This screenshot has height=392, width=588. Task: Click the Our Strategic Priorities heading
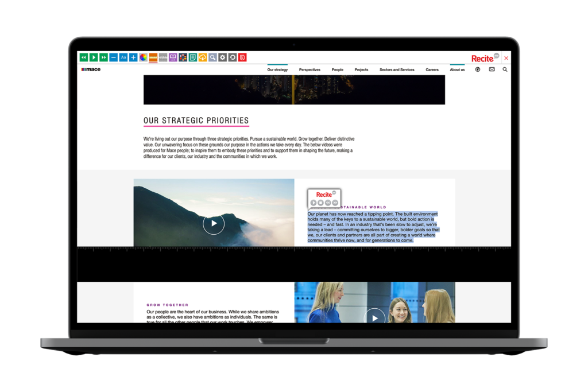pos(196,121)
